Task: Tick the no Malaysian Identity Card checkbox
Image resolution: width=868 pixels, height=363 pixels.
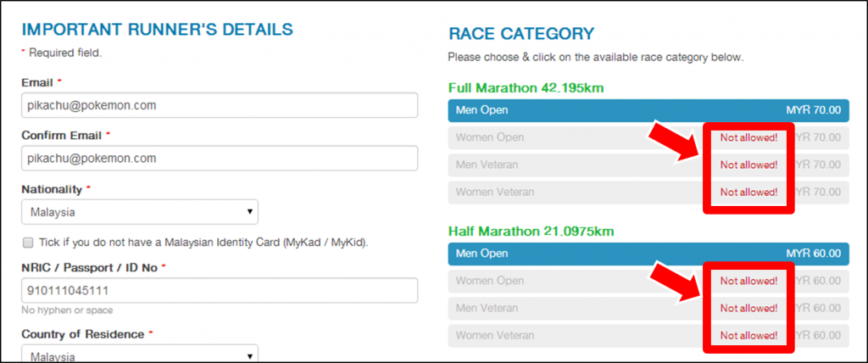Action: pyautogui.click(x=28, y=243)
